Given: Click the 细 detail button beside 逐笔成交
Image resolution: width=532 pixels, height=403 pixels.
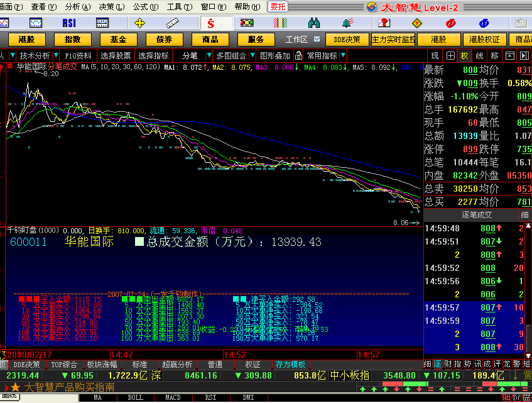Looking at the screenshot, I should coord(524,214).
